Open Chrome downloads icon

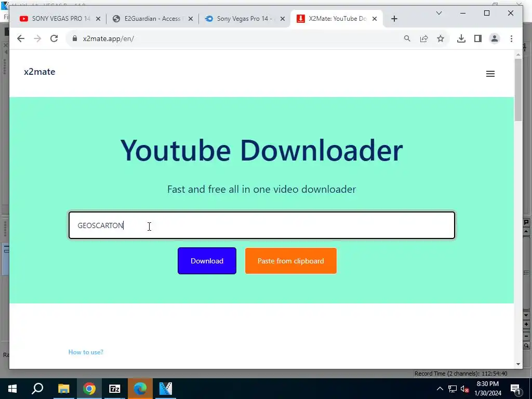(461, 38)
